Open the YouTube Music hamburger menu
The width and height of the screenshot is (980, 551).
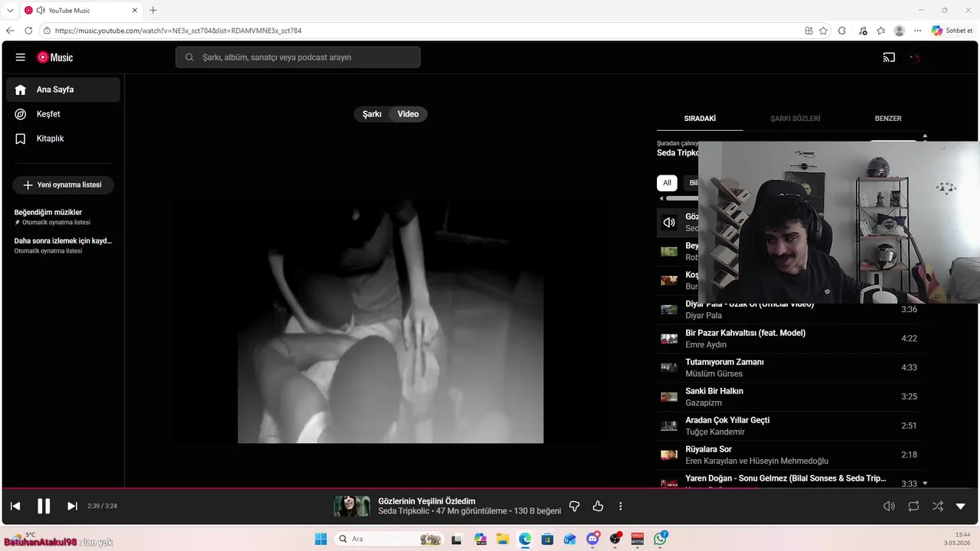click(x=21, y=57)
